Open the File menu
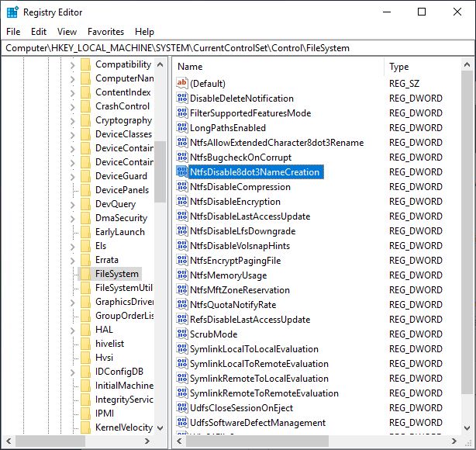The width and height of the screenshot is (476, 450). coord(13,32)
